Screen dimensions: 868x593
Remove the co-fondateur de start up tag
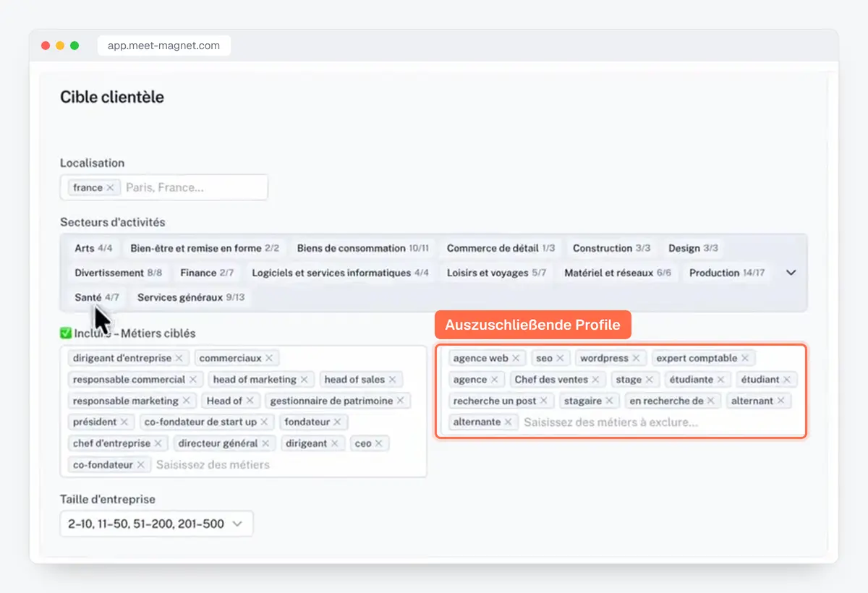pos(264,422)
